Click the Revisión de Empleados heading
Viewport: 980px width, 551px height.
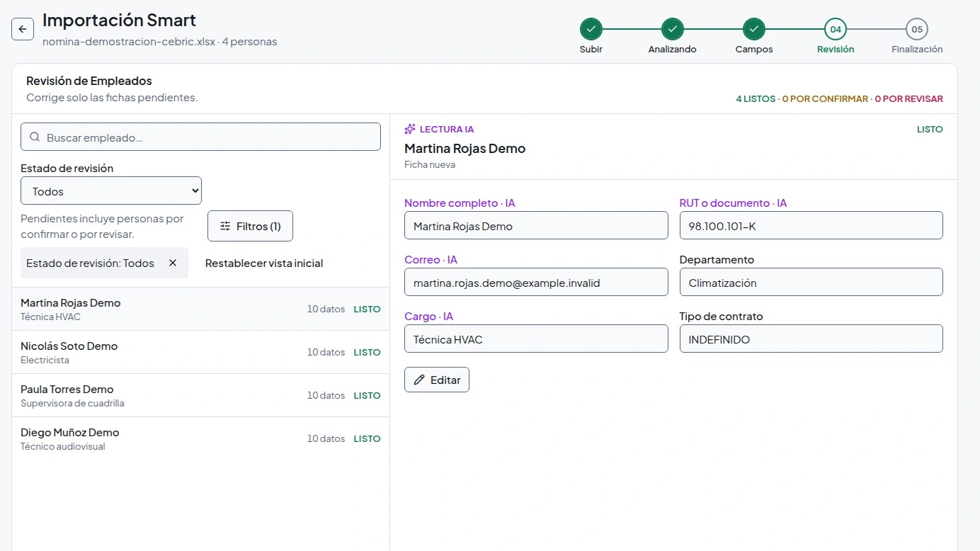click(x=89, y=81)
